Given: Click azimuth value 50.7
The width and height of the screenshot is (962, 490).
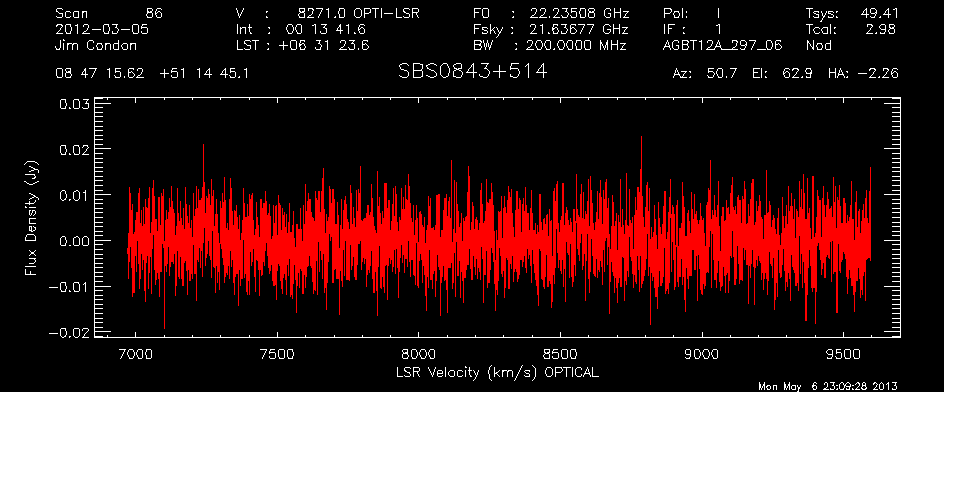Looking at the screenshot, I should click(722, 74).
